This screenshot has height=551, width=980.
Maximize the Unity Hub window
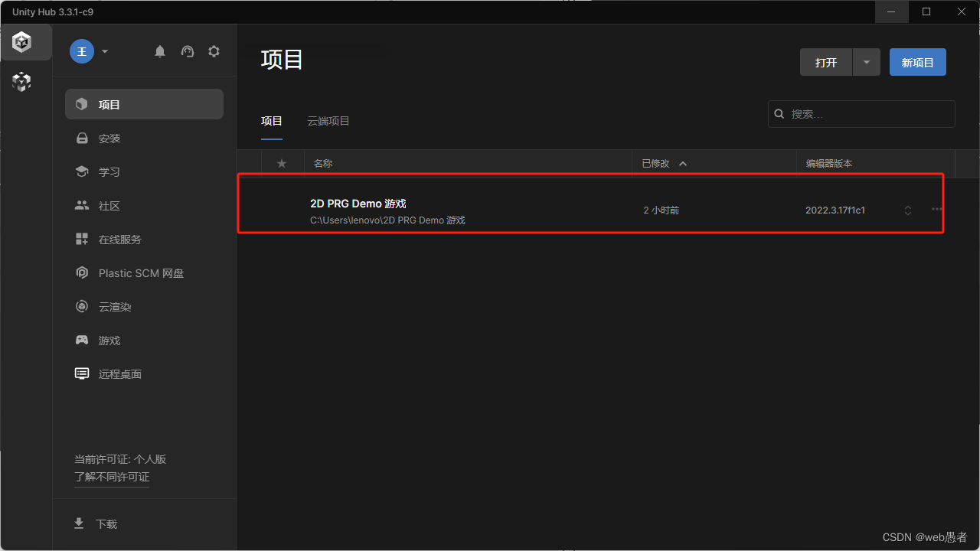pos(926,11)
